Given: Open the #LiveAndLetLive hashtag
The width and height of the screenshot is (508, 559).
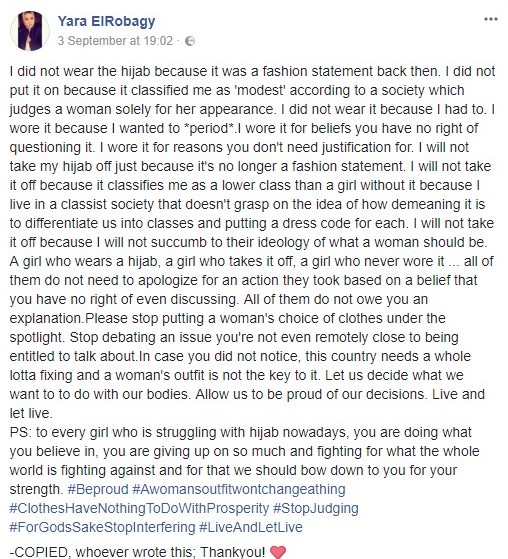Looking at the screenshot, I should tap(251, 527).
